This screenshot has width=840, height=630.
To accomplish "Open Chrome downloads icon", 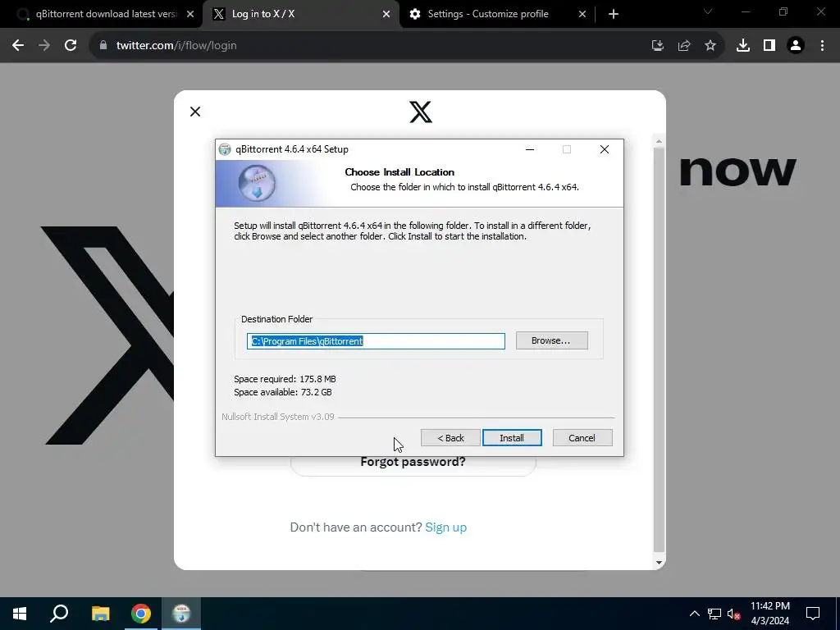I will click(x=743, y=46).
